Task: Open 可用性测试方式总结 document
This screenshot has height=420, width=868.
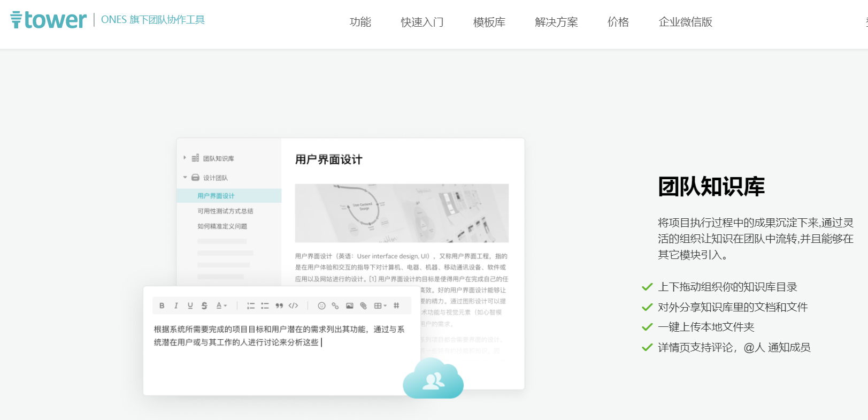Action: click(225, 211)
